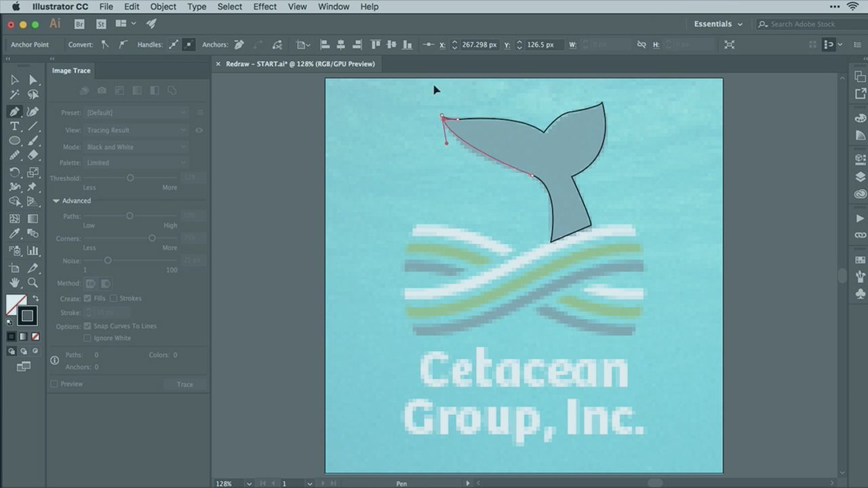868x488 pixels.
Task: Enable the Ignore White checkbox
Action: tap(87, 338)
